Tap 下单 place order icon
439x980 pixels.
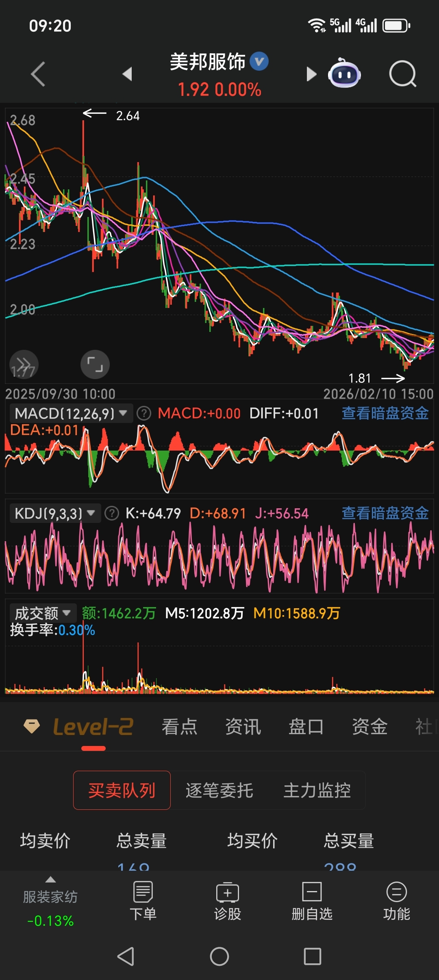click(143, 900)
